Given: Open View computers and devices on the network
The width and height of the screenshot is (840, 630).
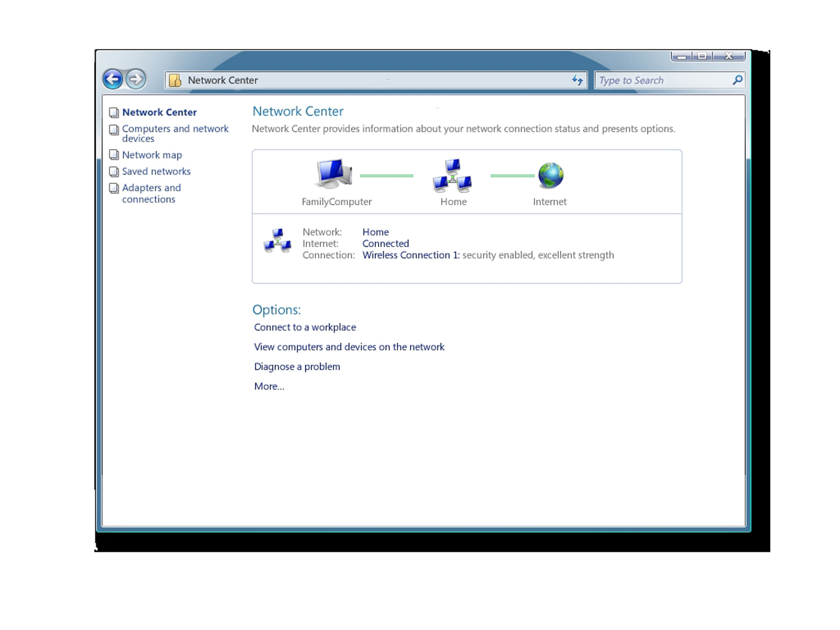Looking at the screenshot, I should tap(349, 347).
